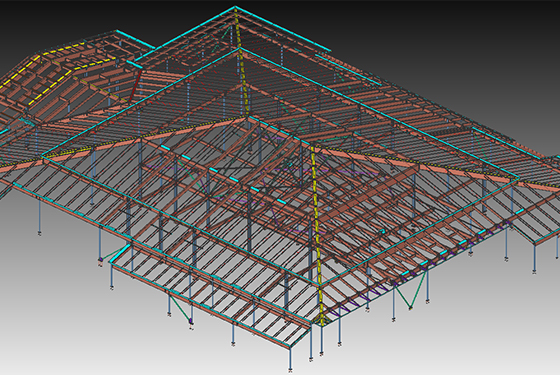560x375 pixels.
Task: Select the topmost roof peak apex node
Action: pos(235,7)
